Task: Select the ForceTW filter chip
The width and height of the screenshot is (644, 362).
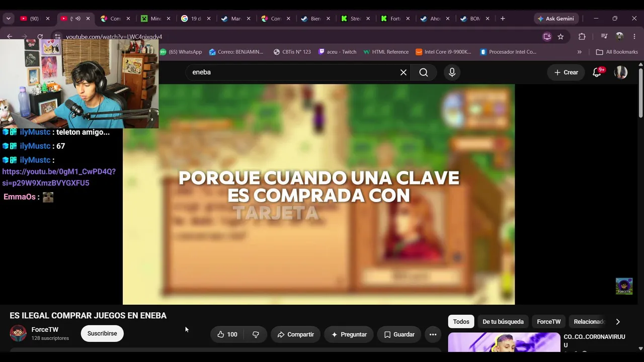Action: [x=548, y=322]
